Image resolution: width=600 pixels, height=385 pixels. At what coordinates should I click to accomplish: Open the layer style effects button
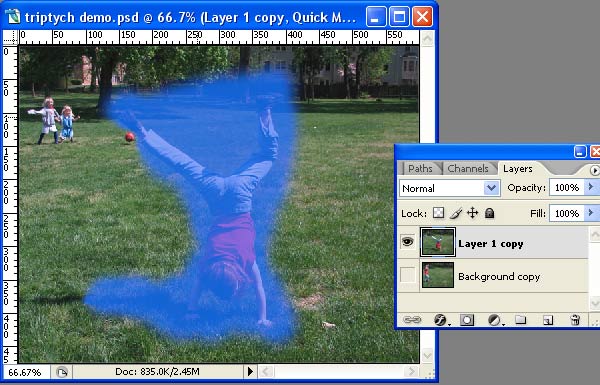[440, 320]
